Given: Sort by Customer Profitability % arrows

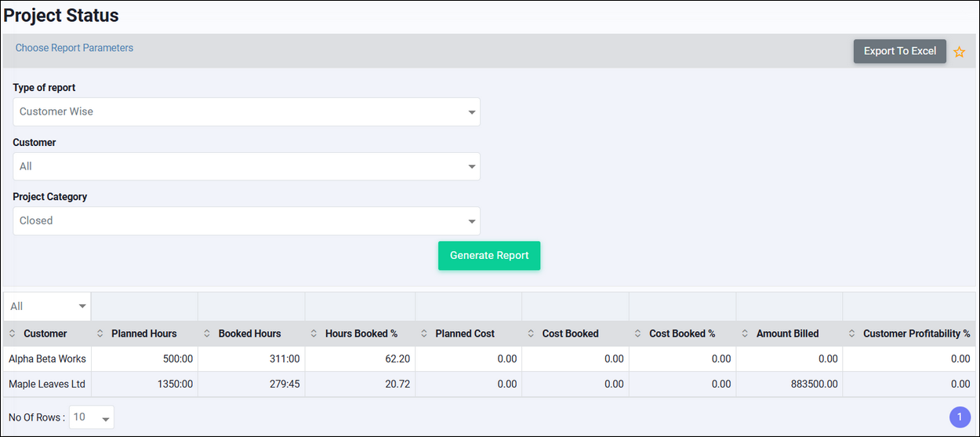Looking at the screenshot, I should coord(851,333).
